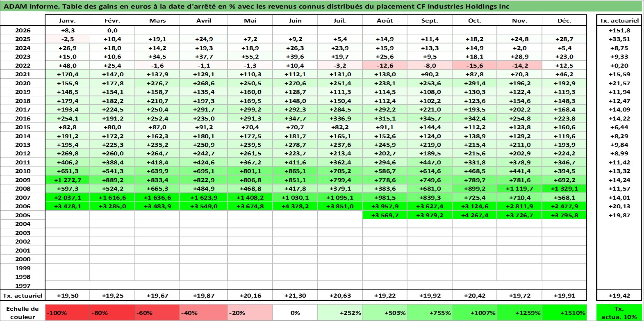644x321 pixels.
Task: Click the 2008 Déc. cell '+1 329,1'
Action: coord(564,189)
